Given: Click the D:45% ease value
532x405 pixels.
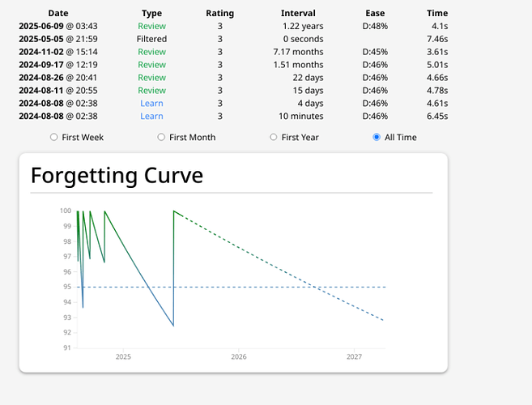Looking at the screenshot, I should point(375,52).
